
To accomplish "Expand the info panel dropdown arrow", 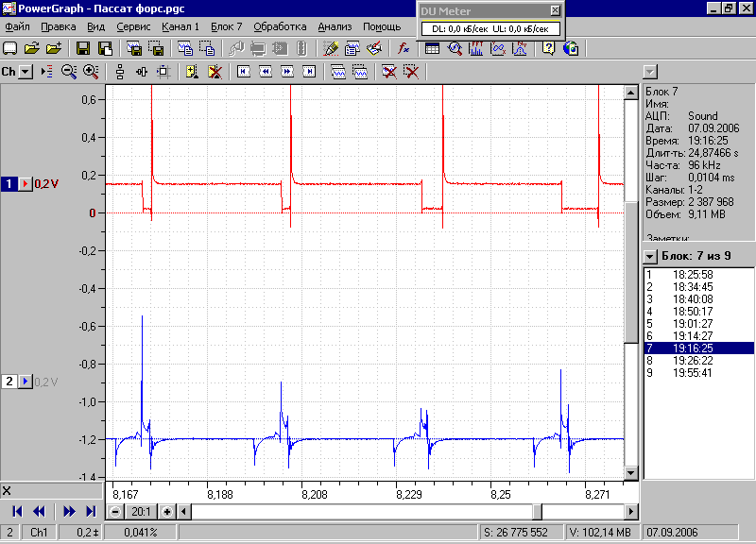I will [x=650, y=73].
